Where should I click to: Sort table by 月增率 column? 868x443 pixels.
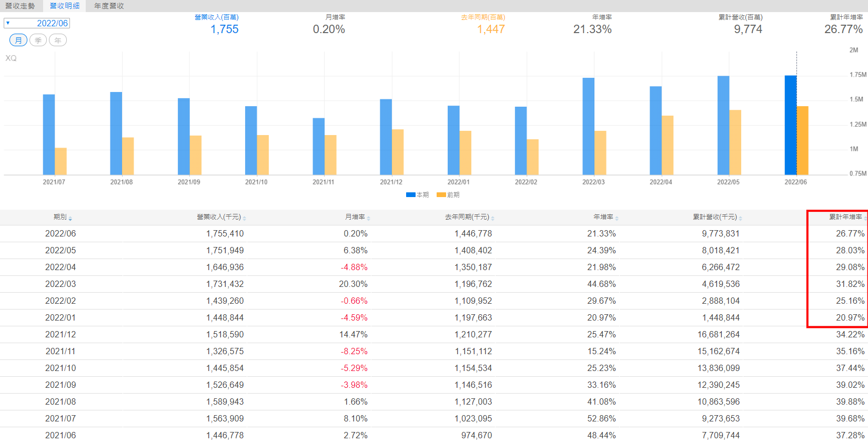click(x=358, y=217)
